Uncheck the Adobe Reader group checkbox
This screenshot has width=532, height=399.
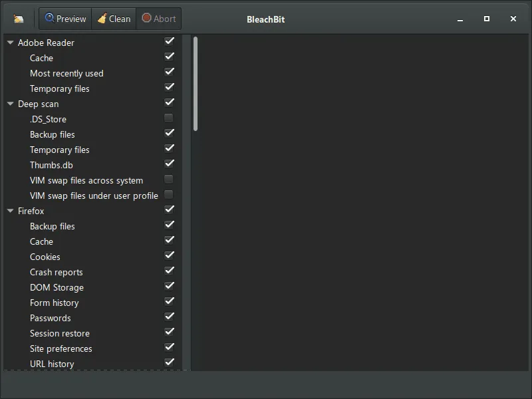point(169,41)
